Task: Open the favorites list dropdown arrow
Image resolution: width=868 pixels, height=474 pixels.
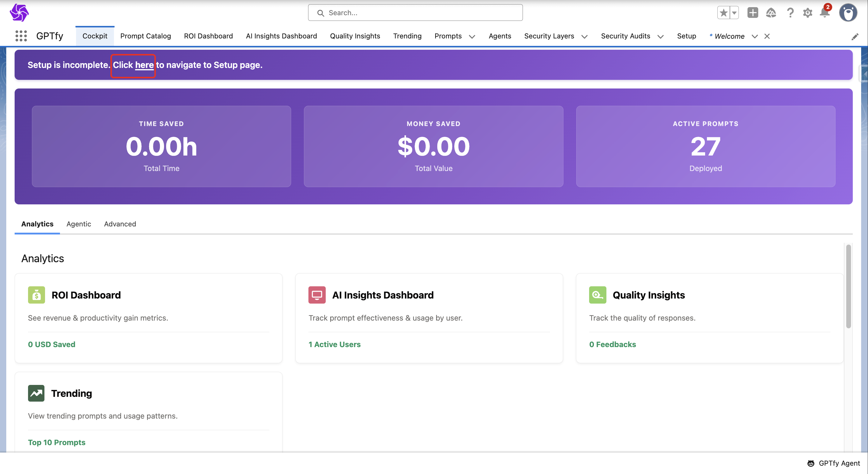Action: (734, 13)
